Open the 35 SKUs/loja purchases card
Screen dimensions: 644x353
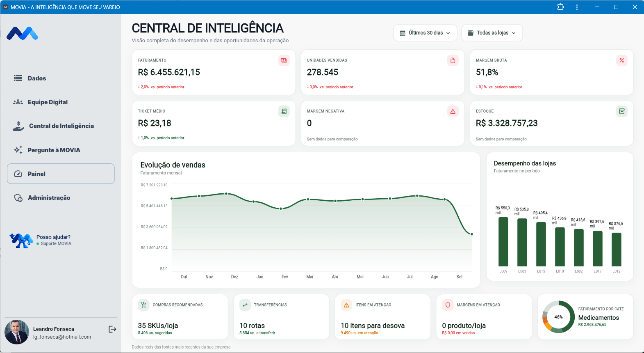[x=180, y=317]
